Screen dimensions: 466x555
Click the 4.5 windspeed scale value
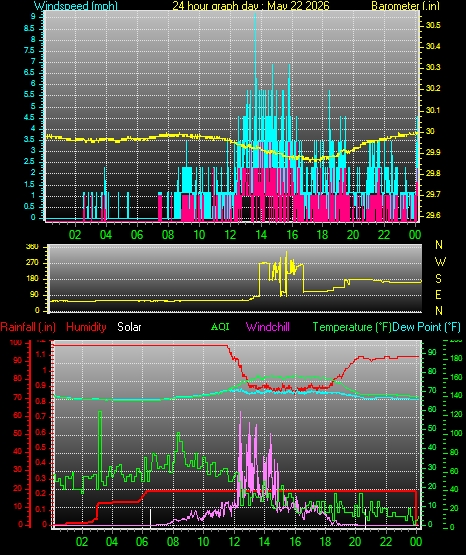click(x=29, y=117)
